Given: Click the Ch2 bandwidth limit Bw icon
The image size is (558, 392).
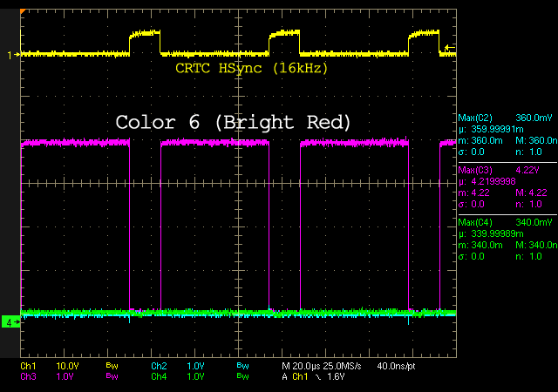Looking at the screenshot, I should [242, 366].
